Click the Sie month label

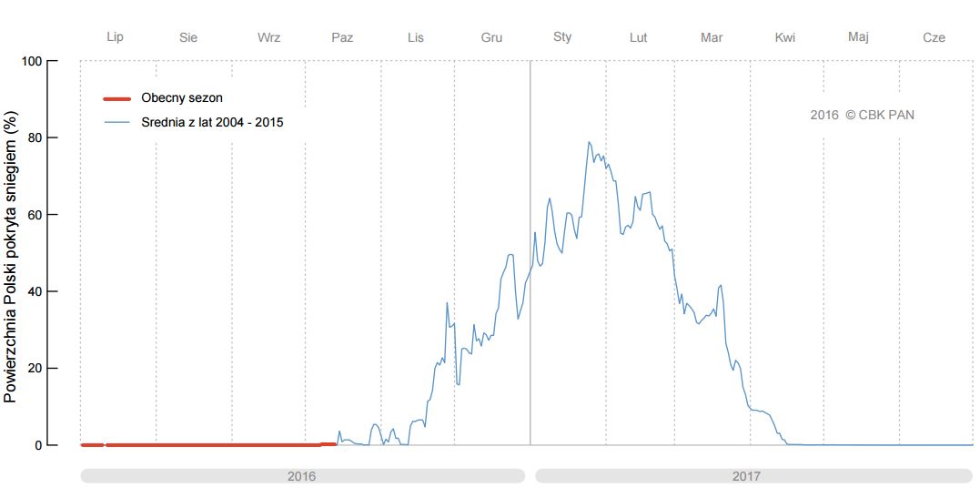coord(189,37)
